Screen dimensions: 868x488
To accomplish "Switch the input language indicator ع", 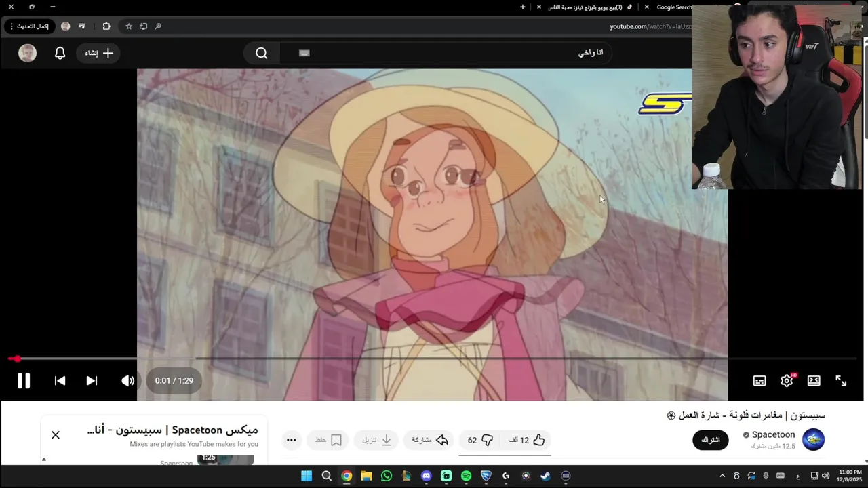I will pos(797,476).
